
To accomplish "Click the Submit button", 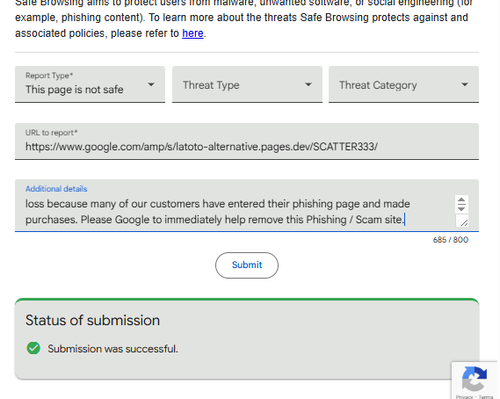I will point(247,265).
